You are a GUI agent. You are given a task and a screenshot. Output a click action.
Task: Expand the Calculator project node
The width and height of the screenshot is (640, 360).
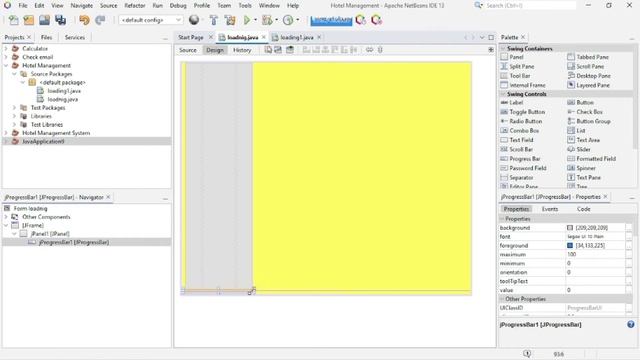(6, 49)
